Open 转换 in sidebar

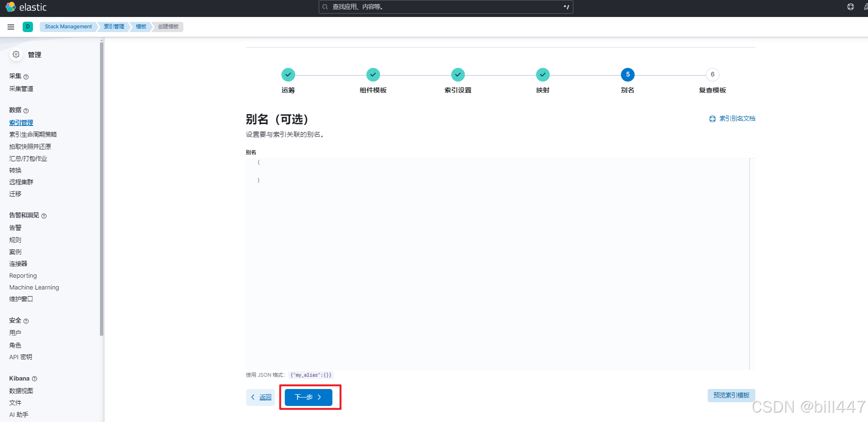(x=15, y=170)
